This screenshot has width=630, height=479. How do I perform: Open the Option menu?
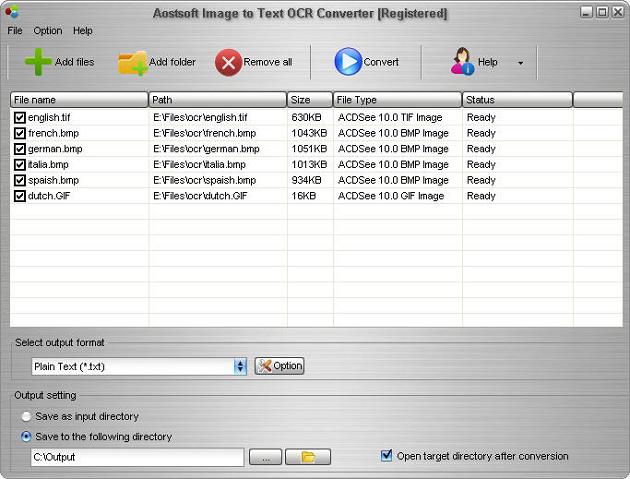click(x=48, y=31)
